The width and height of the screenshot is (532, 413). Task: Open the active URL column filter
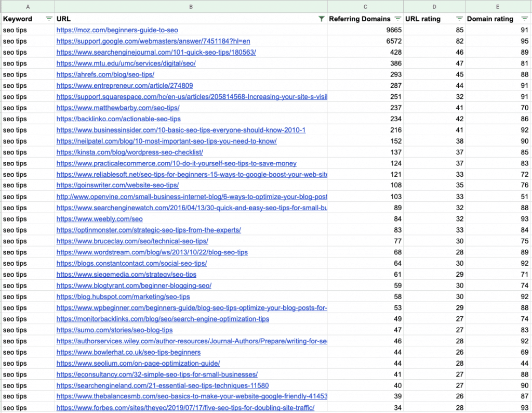tap(321, 19)
